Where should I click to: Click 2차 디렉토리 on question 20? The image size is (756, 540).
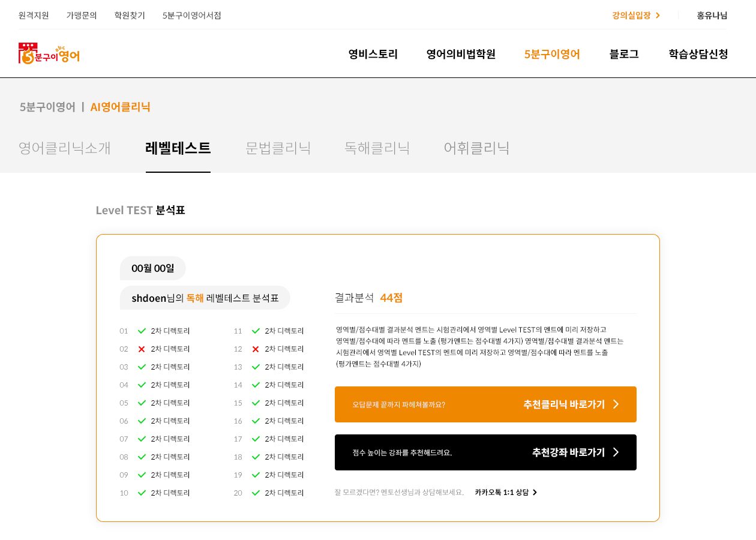pos(284,493)
